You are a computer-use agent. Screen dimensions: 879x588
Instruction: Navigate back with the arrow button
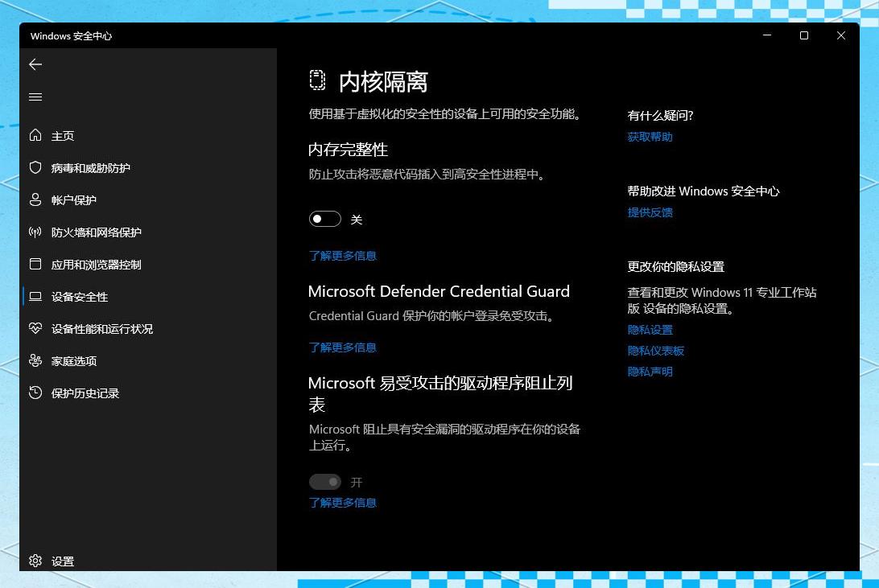(x=35, y=64)
